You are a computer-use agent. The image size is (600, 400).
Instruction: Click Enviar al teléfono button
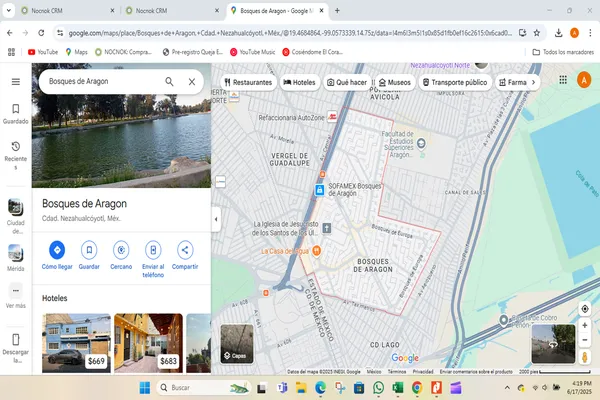pos(153,259)
